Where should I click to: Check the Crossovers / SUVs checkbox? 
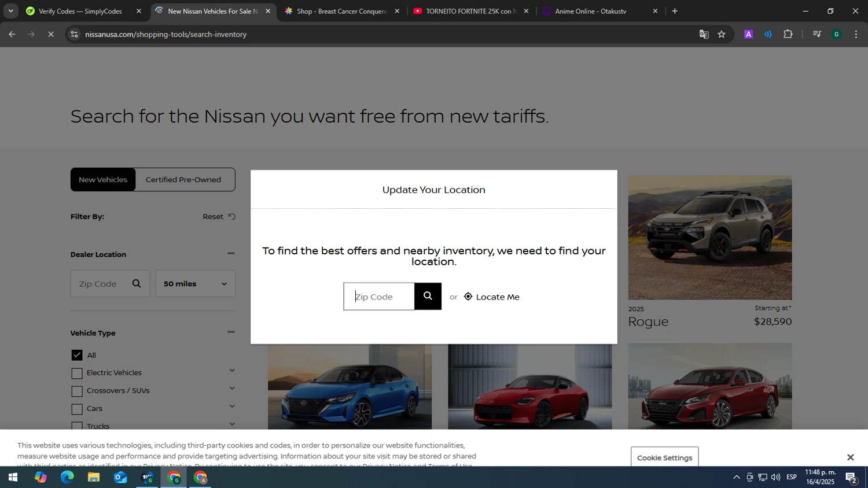[x=77, y=391]
